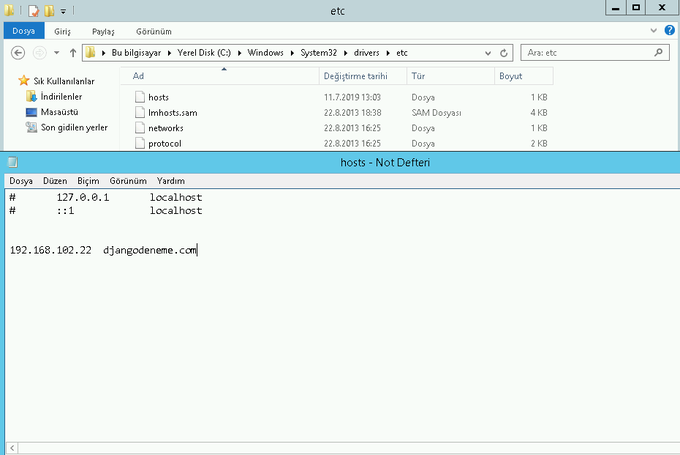Open İndirilenler in the sidebar

point(61,96)
